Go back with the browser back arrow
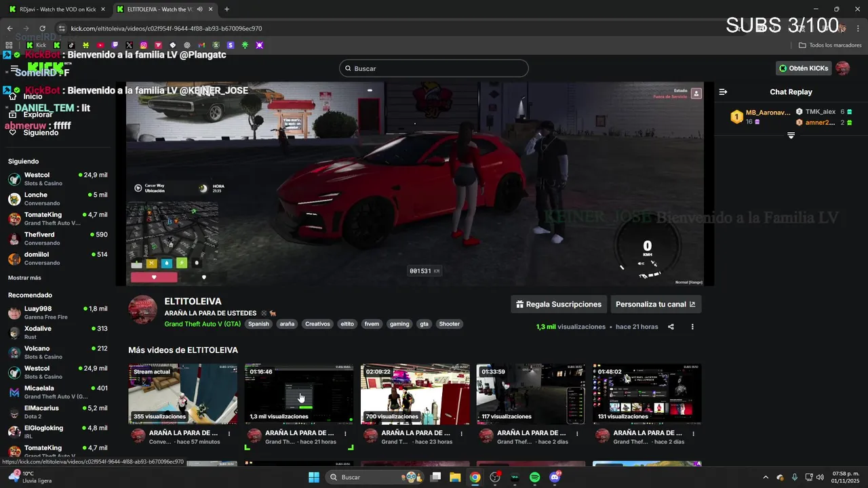This screenshot has width=868, height=488. 9,28
